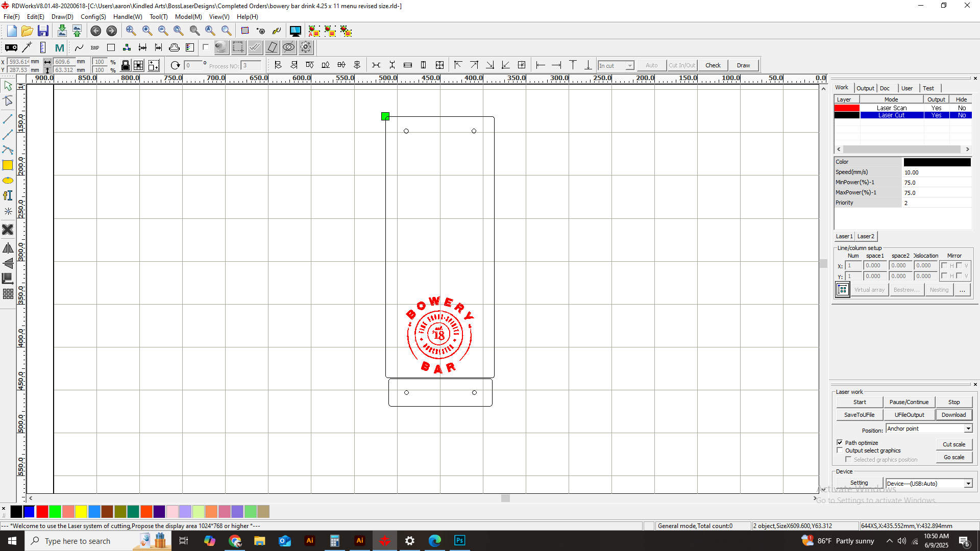Click the Windows Start button
This screenshot has width=980, height=551.
(x=12, y=541)
